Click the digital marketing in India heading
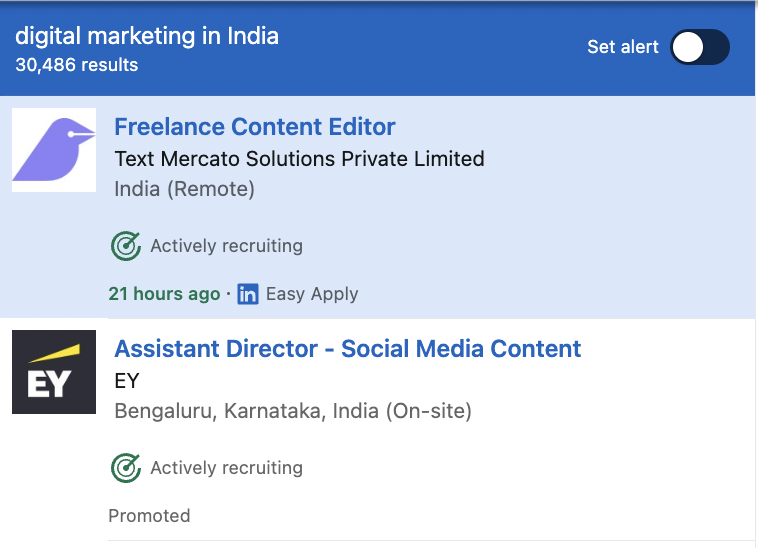 point(147,36)
